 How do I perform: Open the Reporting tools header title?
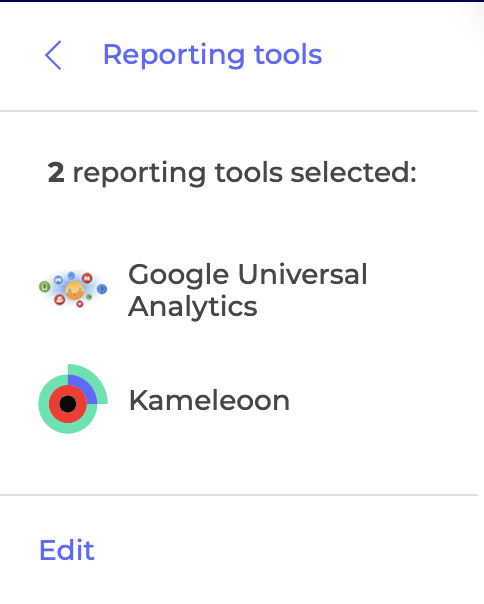point(212,55)
